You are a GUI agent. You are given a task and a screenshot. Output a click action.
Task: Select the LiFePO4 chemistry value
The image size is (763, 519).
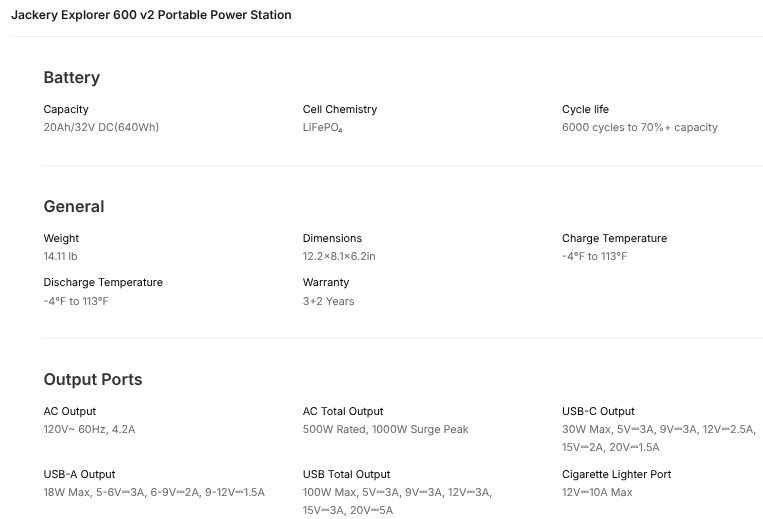(x=322, y=128)
